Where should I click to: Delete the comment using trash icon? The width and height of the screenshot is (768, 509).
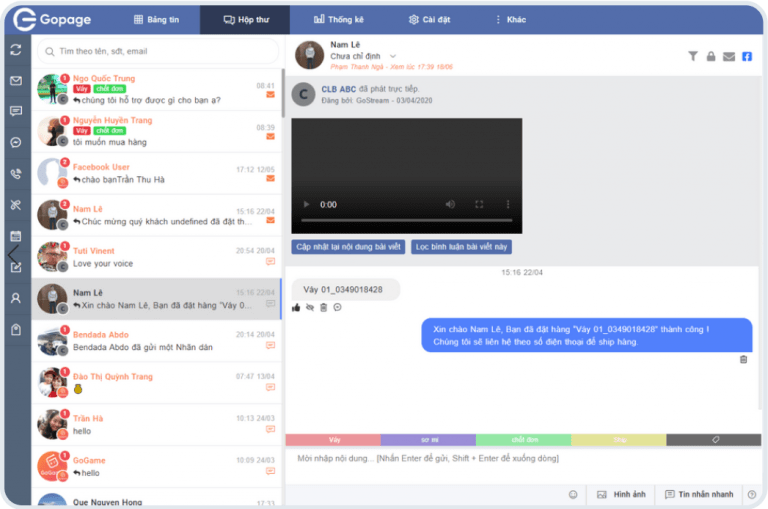323,308
